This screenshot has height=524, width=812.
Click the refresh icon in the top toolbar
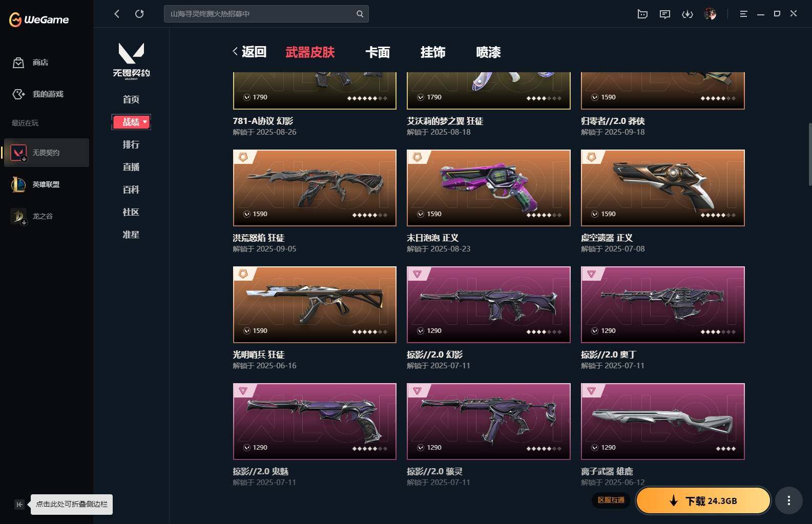(x=139, y=14)
